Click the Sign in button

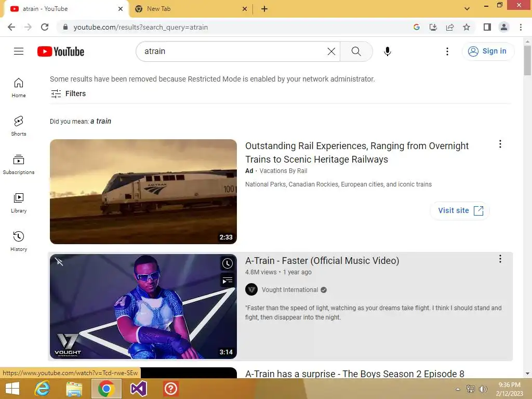(488, 51)
